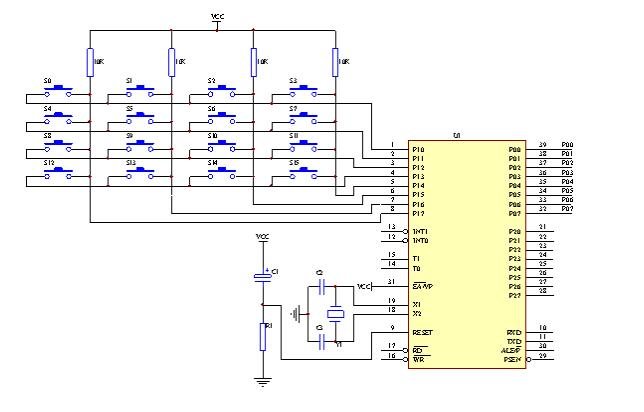Select the leftmost 10K pull-up resistor

point(90,61)
